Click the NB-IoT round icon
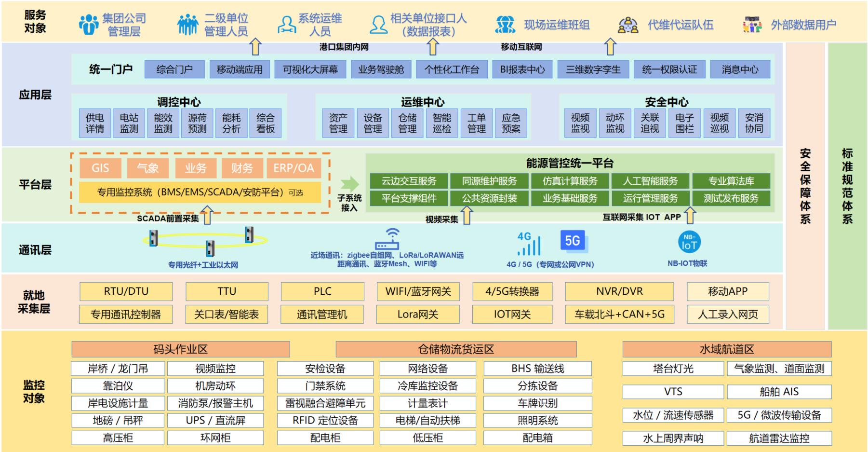Image resolution: width=868 pixels, height=452 pixels. [689, 242]
